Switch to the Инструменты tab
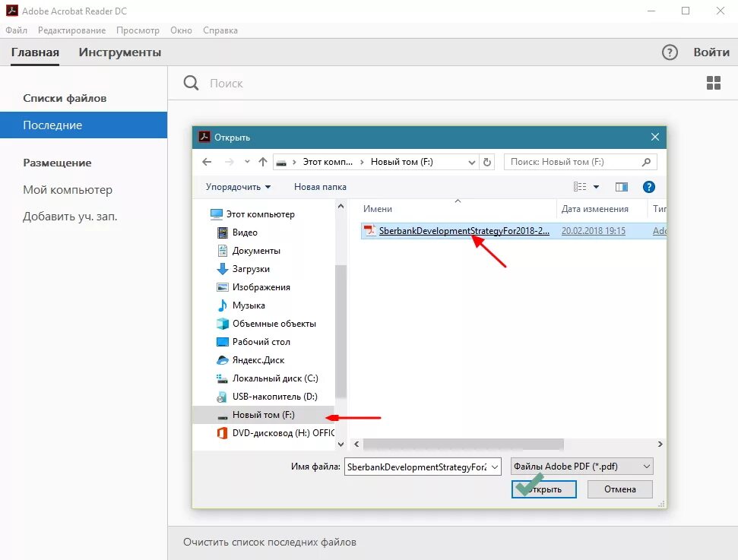The height and width of the screenshot is (560, 738). coord(120,52)
